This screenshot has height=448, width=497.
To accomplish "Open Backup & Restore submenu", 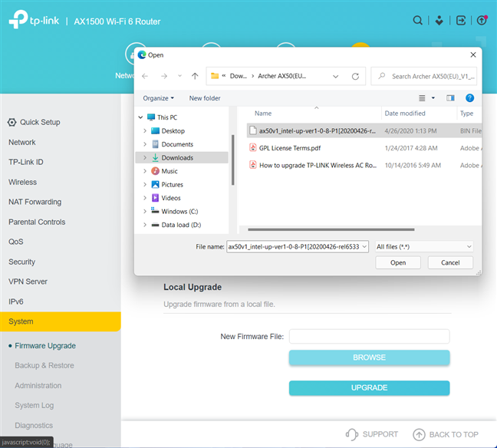I will click(x=44, y=366).
